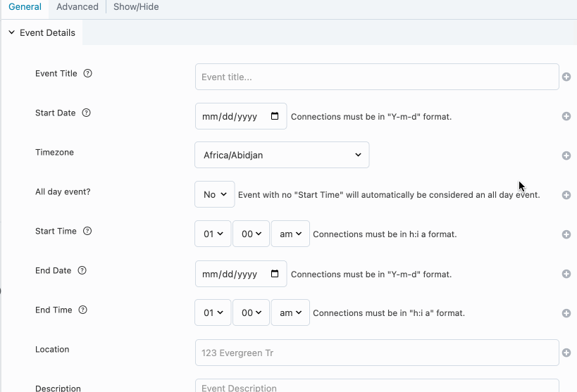Screen dimensions: 577x392
Task: Switch to the Show/Hide tab
Action: (136, 7)
